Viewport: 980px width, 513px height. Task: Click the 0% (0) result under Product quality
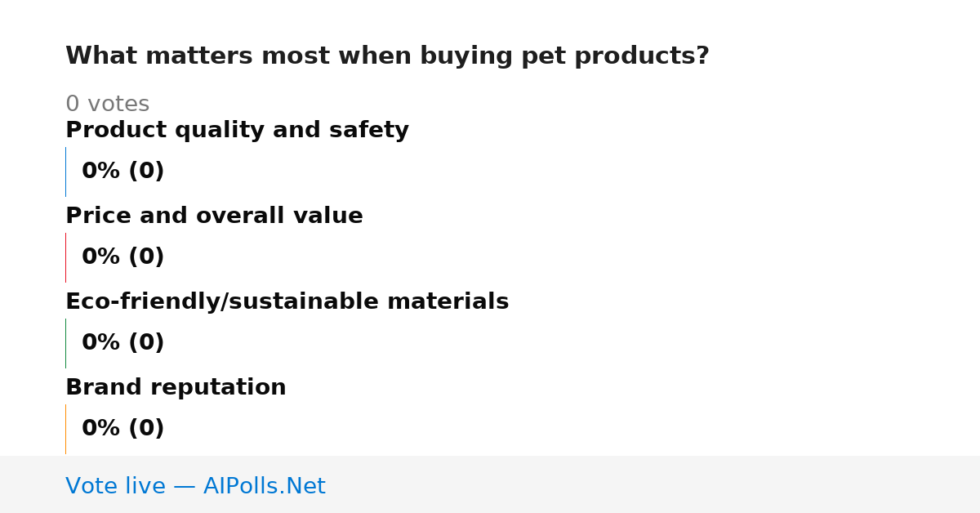tap(122, 172)
